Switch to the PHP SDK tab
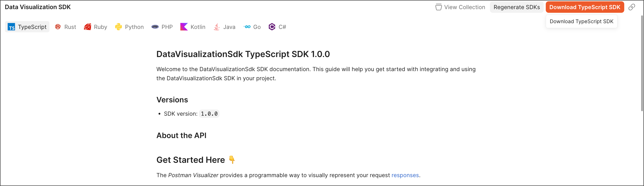 point(162,27)
